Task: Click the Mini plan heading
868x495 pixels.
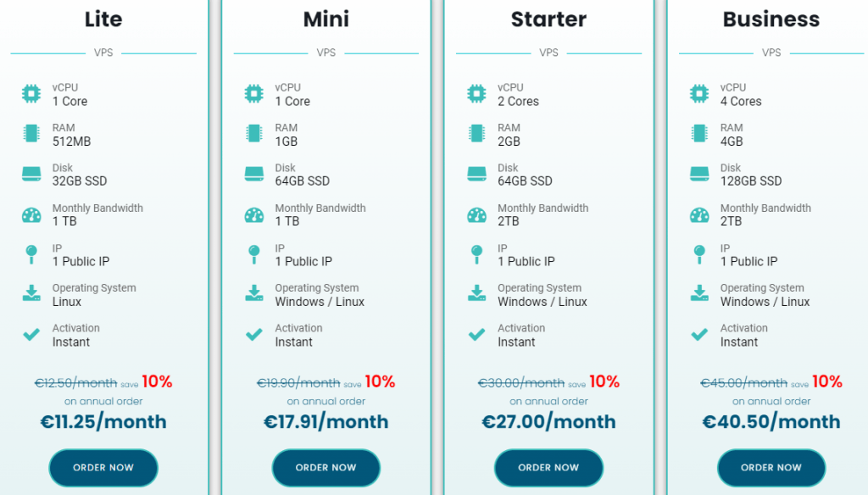Action: 326,19
